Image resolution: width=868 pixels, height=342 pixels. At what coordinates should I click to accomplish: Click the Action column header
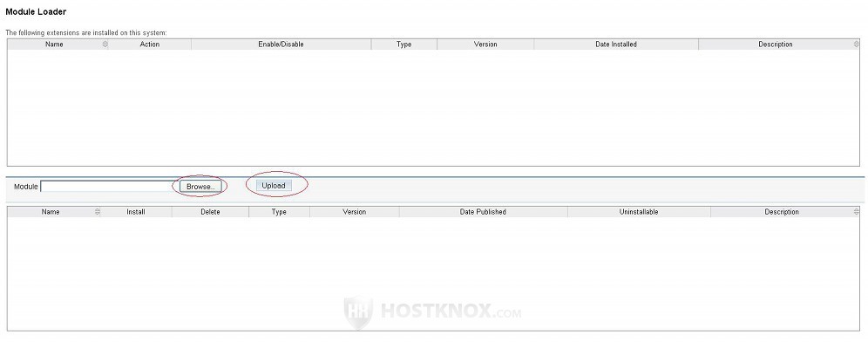coord(150,44)
